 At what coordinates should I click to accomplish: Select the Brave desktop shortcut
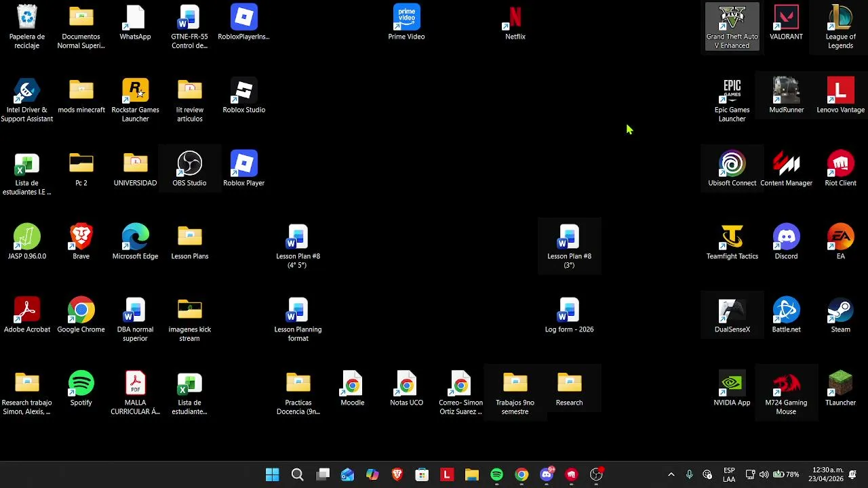(x=81, y=243)
